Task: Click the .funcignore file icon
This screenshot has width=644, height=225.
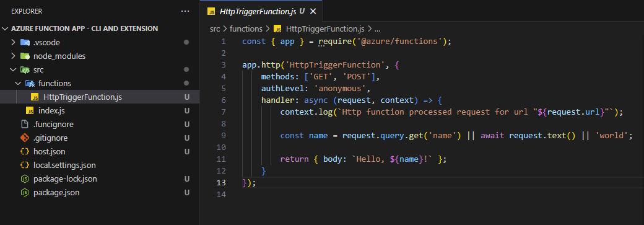Action: (25, 124)
